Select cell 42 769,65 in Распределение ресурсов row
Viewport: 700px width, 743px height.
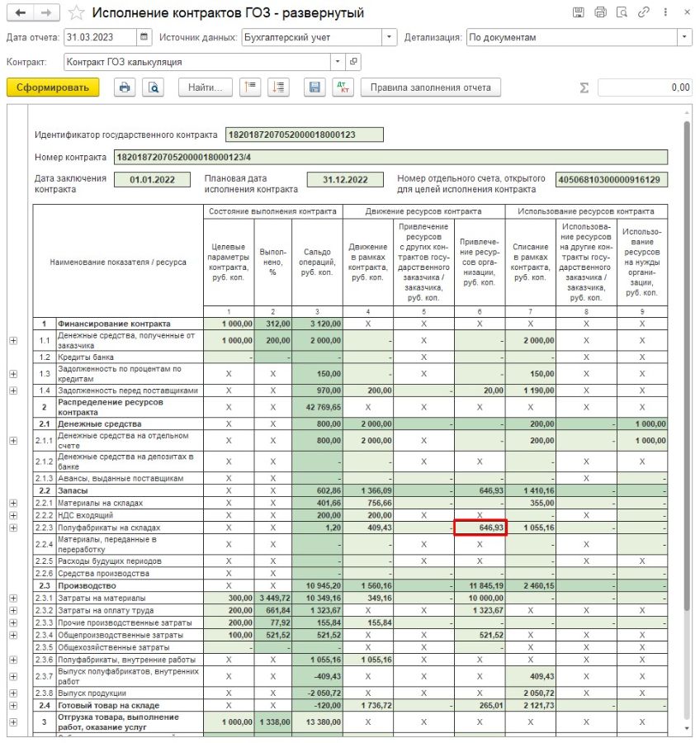[x=317, y=407]
